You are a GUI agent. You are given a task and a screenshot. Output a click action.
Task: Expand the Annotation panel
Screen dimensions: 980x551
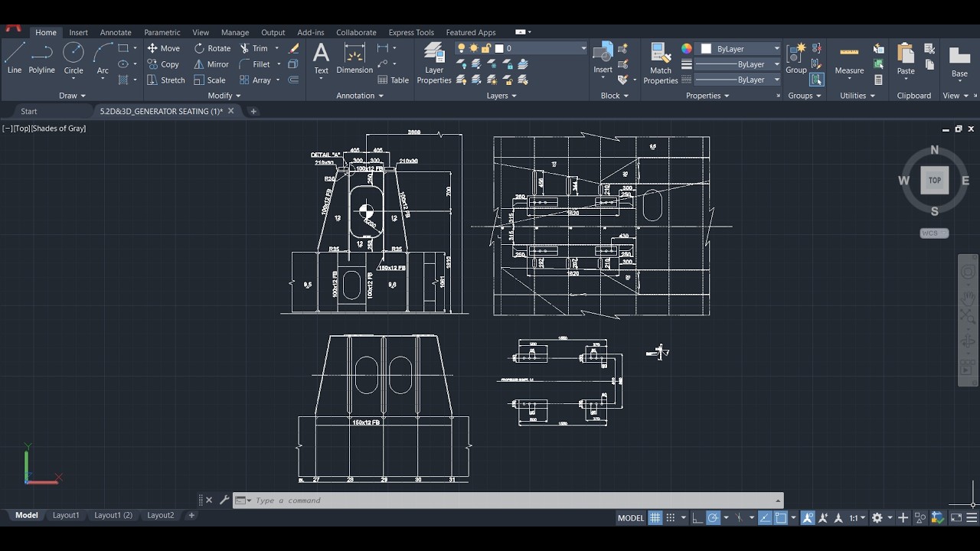[361, 96]
